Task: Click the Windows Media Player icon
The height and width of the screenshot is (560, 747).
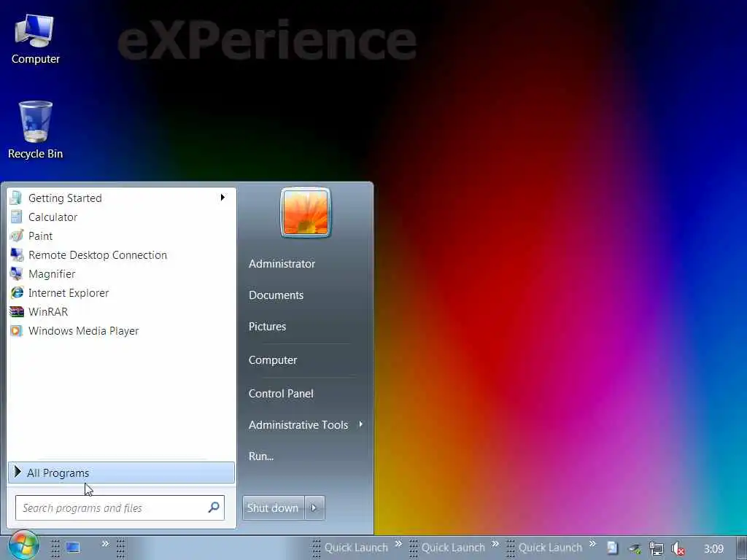Action: coord(16,330)
